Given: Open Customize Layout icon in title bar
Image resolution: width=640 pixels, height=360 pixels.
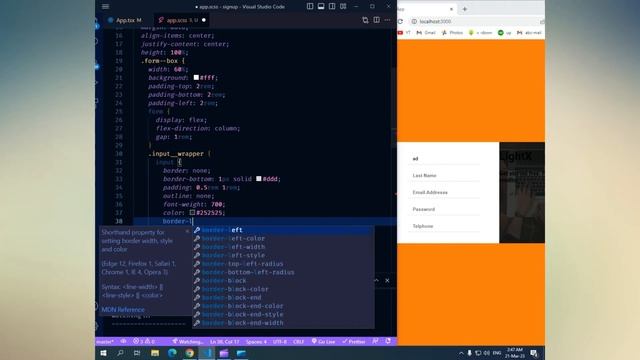Looking at the screenshot, I should [x=343, y=6].
